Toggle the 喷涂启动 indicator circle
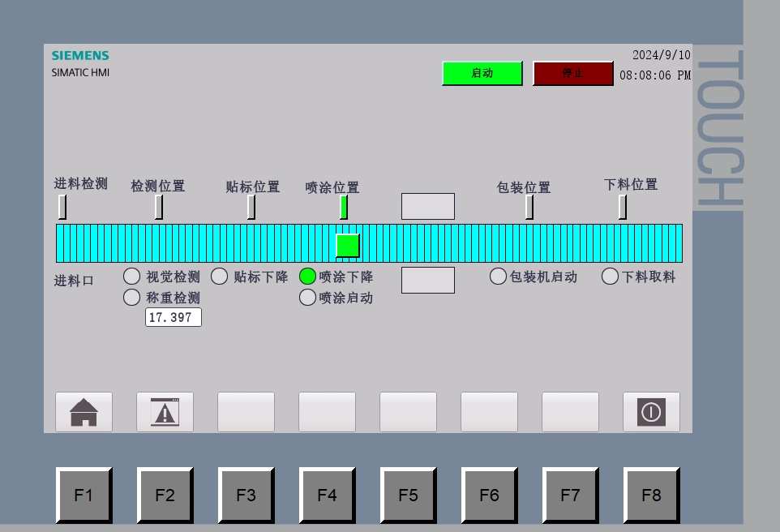The image size is (780, 532). click(307, 297)
